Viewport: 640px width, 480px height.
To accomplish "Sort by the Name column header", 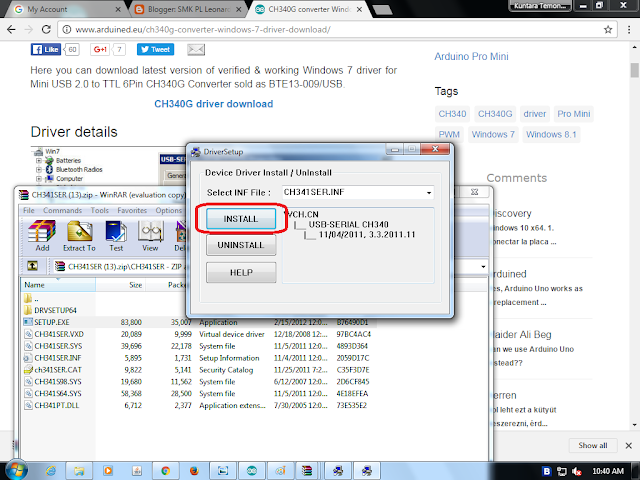I will (58, 284).
